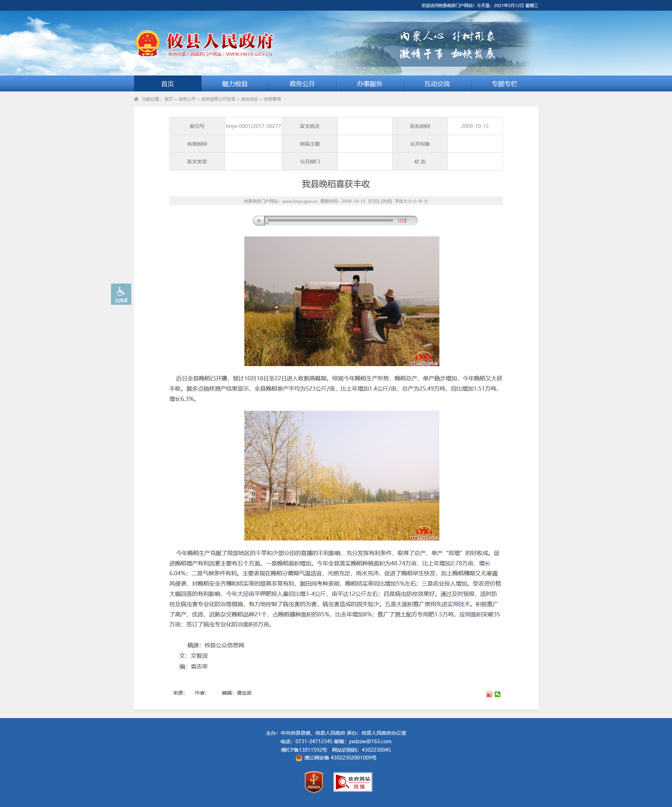This screenshot has width=672, height=807.
Task: Click the 政府网站找错 icon
Action: click(x=352, y=781)
